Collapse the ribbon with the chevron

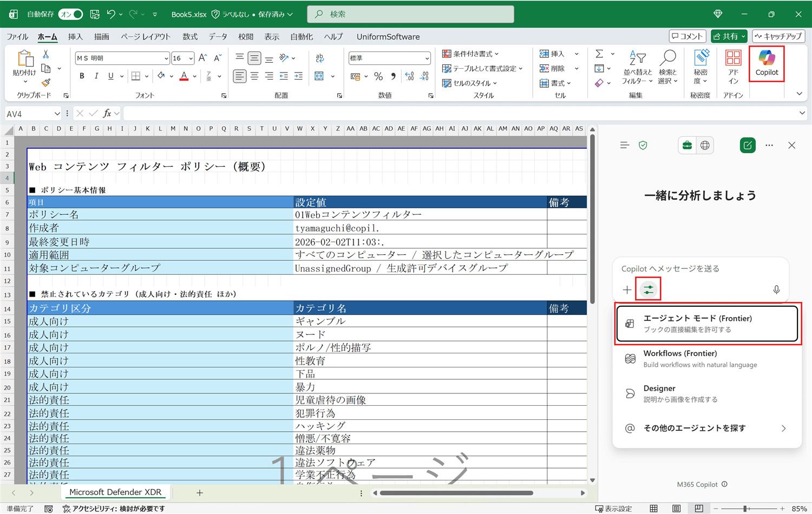[799, 94]
